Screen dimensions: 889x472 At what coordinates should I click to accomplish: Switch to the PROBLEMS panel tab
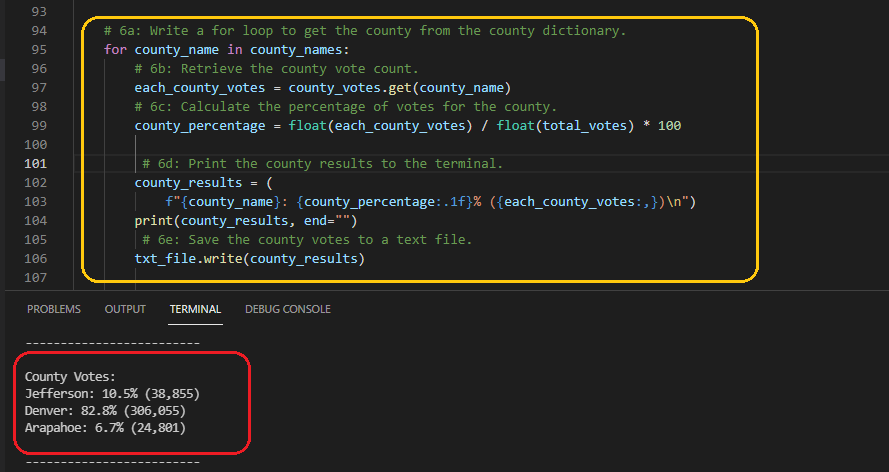click(x=54, y=309)
